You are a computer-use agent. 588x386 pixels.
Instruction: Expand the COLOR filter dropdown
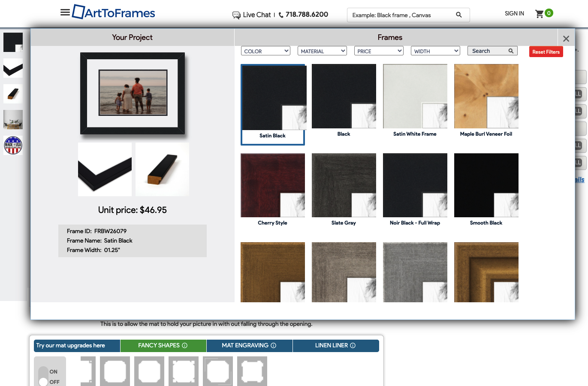[x=266, y=51]
